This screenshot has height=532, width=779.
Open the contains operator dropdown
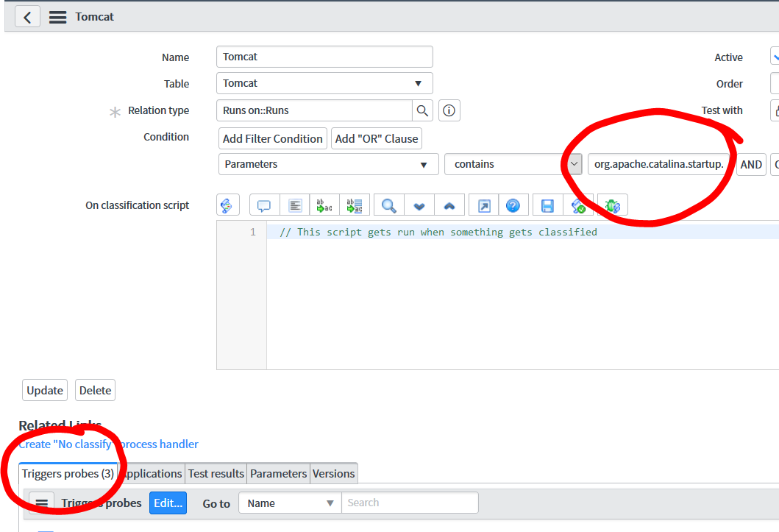(574, 163)
